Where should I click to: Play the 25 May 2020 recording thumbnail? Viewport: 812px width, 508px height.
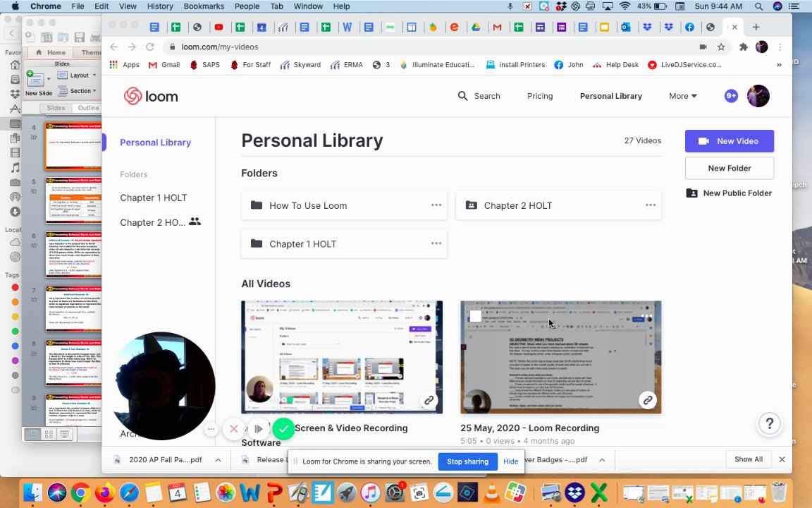pos(561,357)
